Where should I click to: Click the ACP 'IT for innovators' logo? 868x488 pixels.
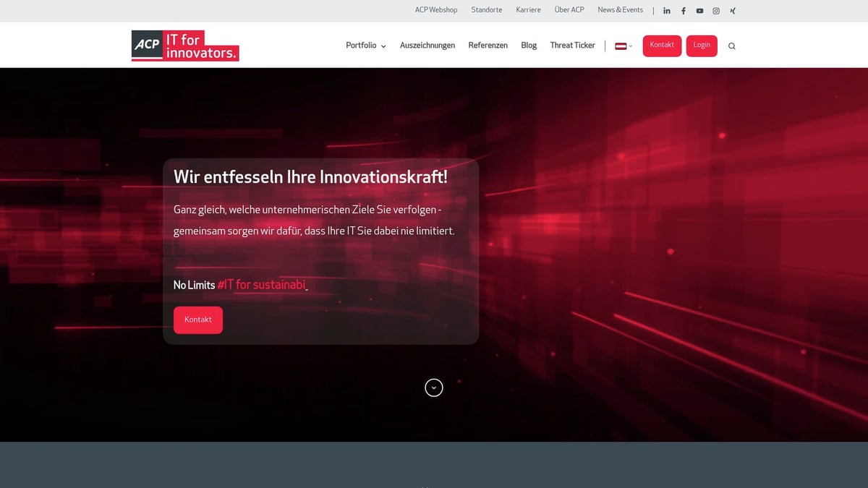(184, 45)
